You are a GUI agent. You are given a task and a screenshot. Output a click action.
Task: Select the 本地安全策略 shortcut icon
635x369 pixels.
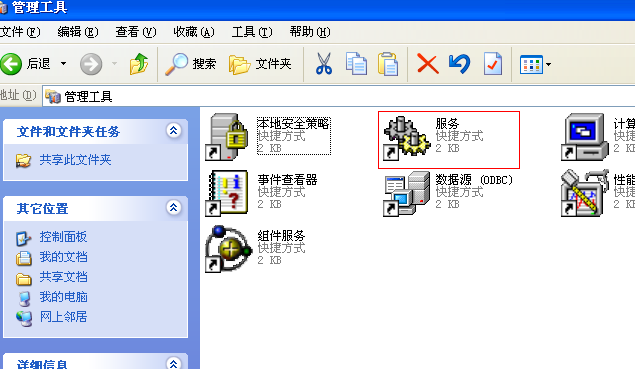coord(227,137)
